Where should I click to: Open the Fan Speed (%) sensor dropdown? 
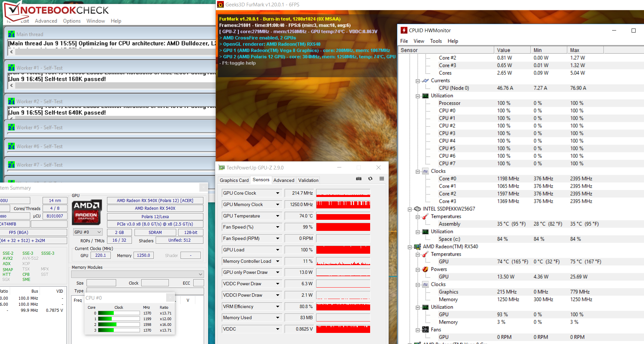pyautogui.click(x=278, y=227)
